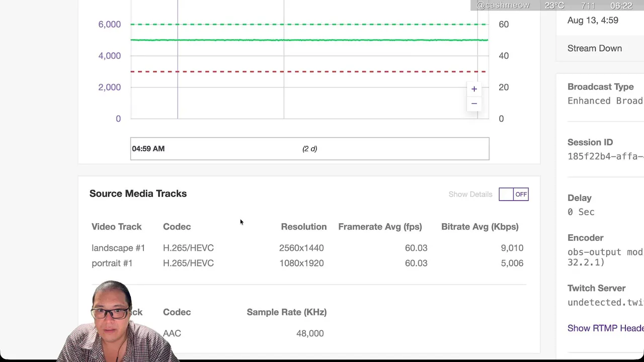The height and width of the screenshot is (362, 644).
Task: Zoom in the chart with plus icon
Action: pyautogui.click(x=474, y=89)
